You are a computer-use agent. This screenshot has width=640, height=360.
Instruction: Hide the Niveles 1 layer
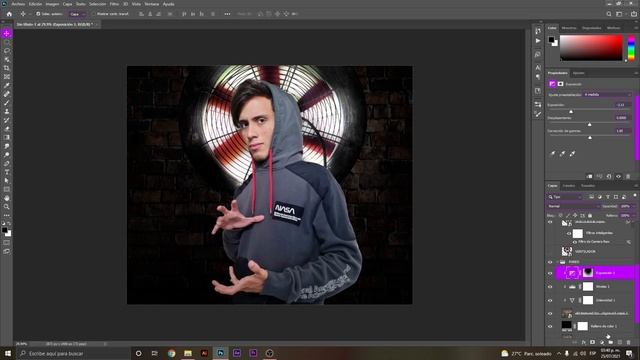[550, 287]
